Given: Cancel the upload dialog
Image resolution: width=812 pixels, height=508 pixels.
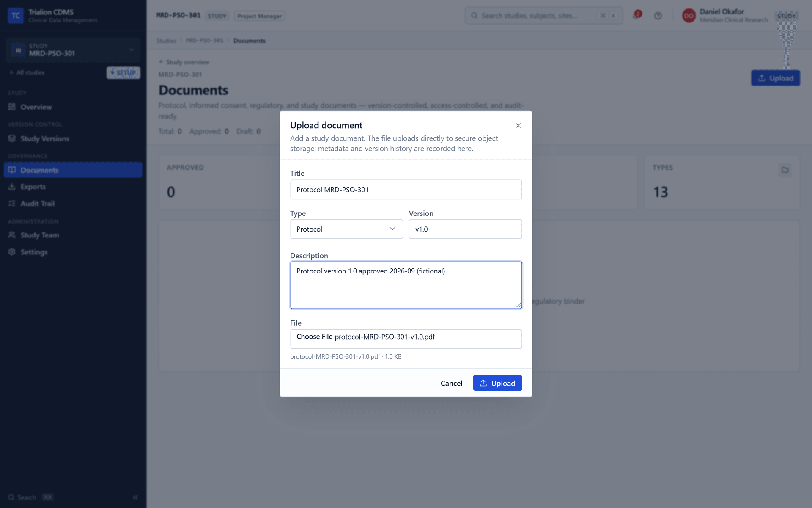Looking at the screenshot, I should [x=451, y=383].
